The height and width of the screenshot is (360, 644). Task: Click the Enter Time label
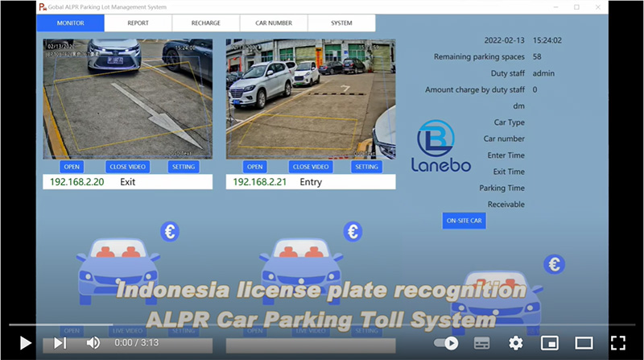[x=506, y=155]
